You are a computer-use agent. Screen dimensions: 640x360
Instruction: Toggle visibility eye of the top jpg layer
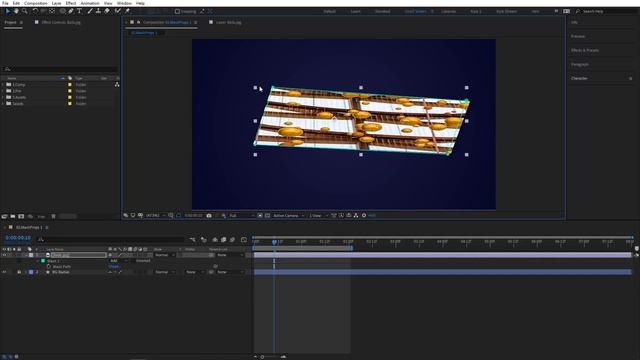point(4,255)
